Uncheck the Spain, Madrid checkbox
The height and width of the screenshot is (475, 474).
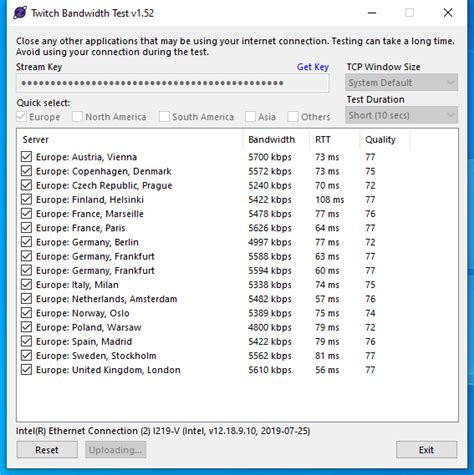click(x=26, y=341)
